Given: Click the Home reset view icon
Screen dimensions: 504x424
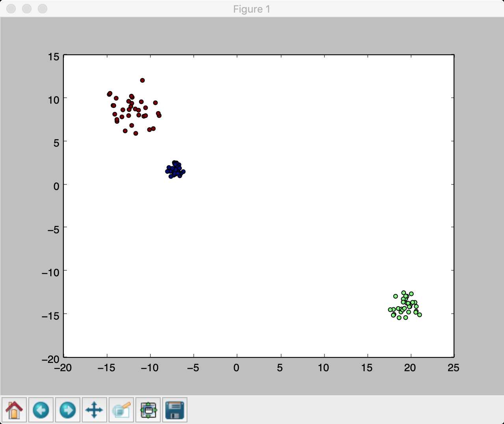Looking at the screenshot, I should tap(14, 410).
